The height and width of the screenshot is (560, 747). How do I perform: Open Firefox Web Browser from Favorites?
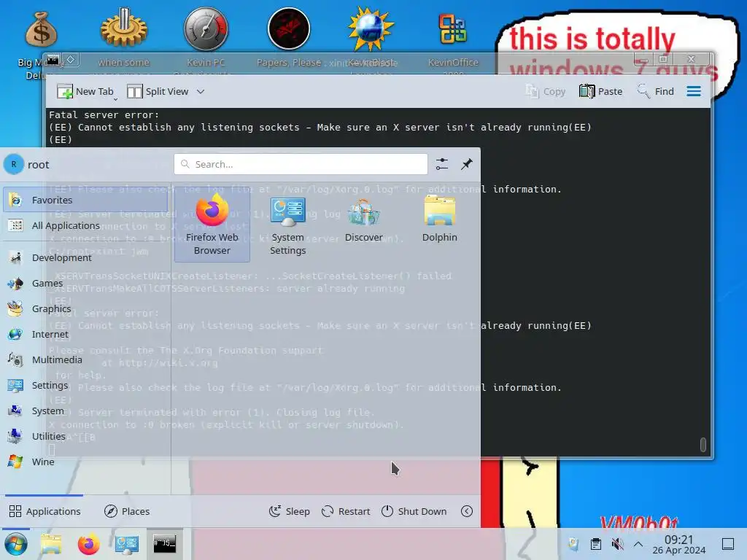coord(212,225)
